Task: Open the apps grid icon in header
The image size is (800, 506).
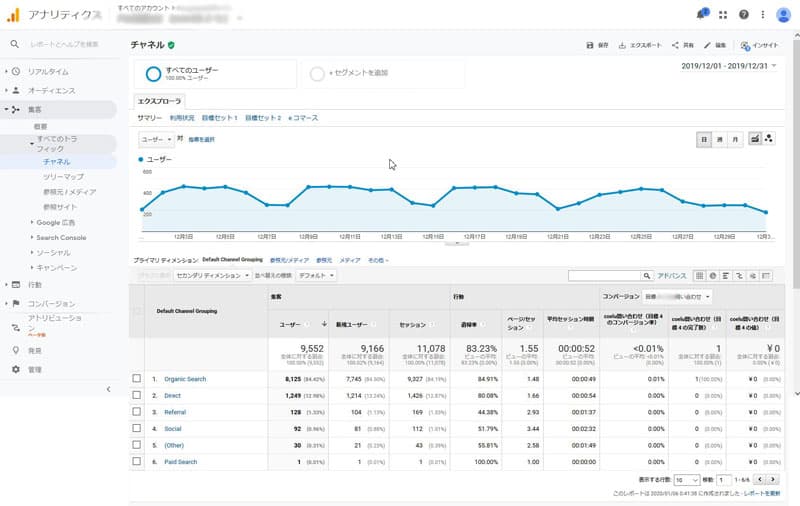Action: [x=722, y=15]
